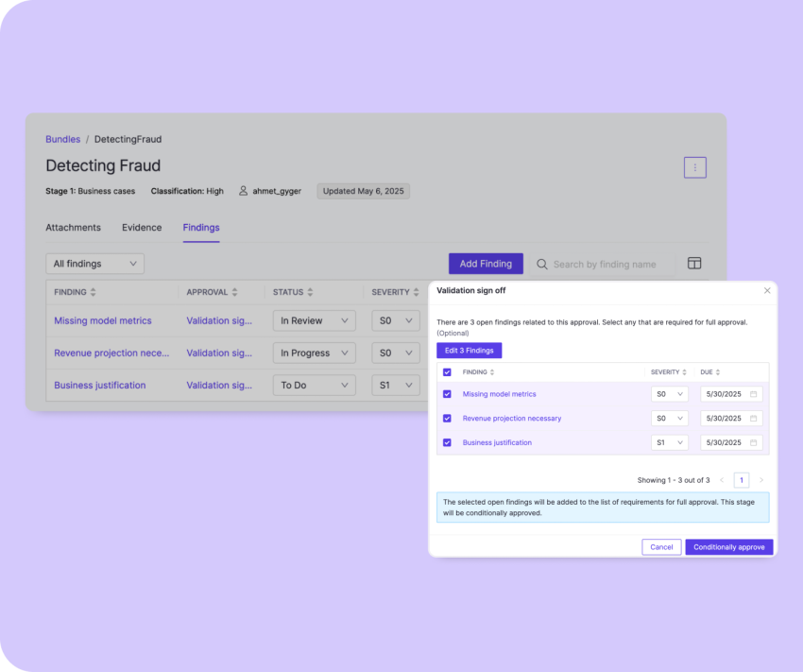Image resolution: width=803 pixels, height=672 pixels.
Task: Open S1 severity dropdown in main table
Action: (396, 386)
